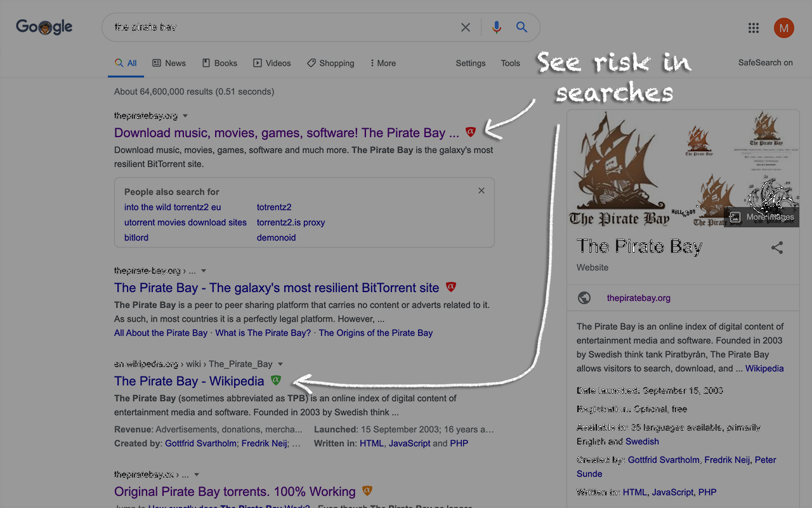
Task: Open Swedish link in knowledge panel
Action: pos(642,441)
